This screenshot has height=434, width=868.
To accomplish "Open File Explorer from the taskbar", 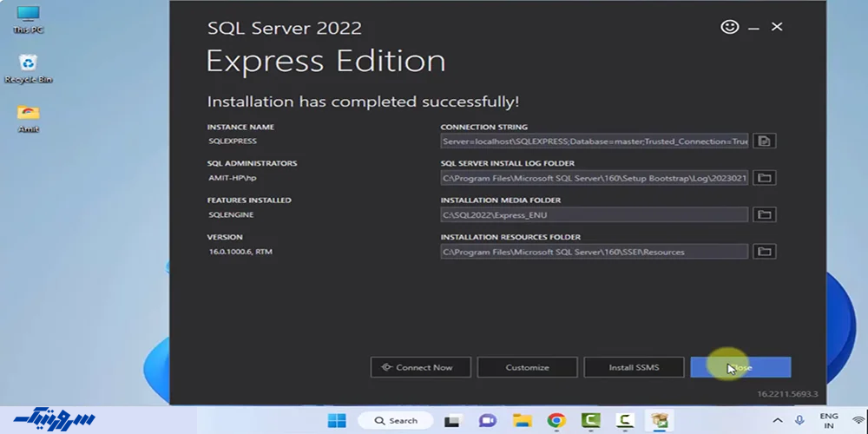I will point(522,421).
